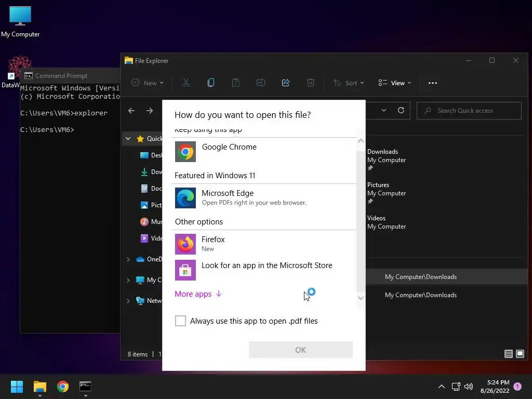This screenshot has height=399, width=532.
Task: Select the OneDrive cloud icon in sidebar
Action: [x=140, y=259]
